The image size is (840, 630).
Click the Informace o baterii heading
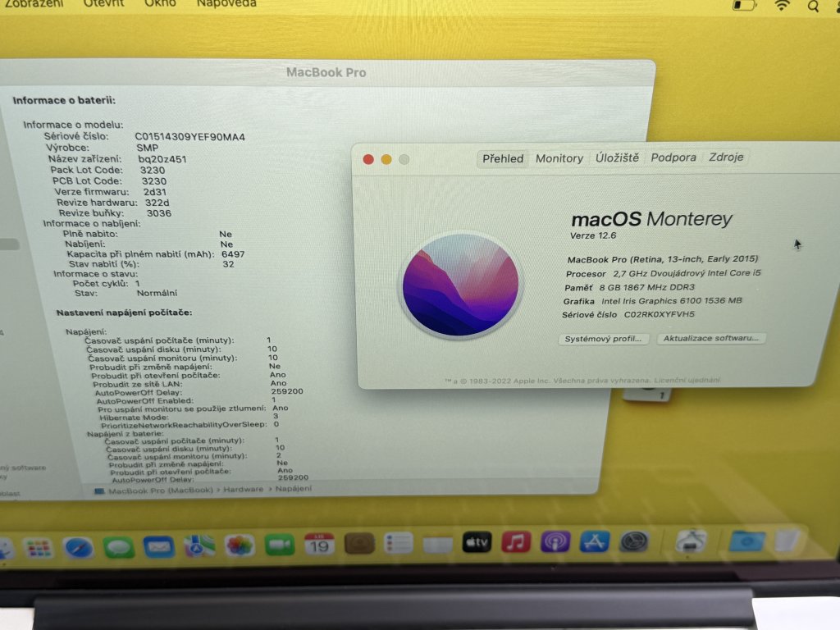pos(64,100)
